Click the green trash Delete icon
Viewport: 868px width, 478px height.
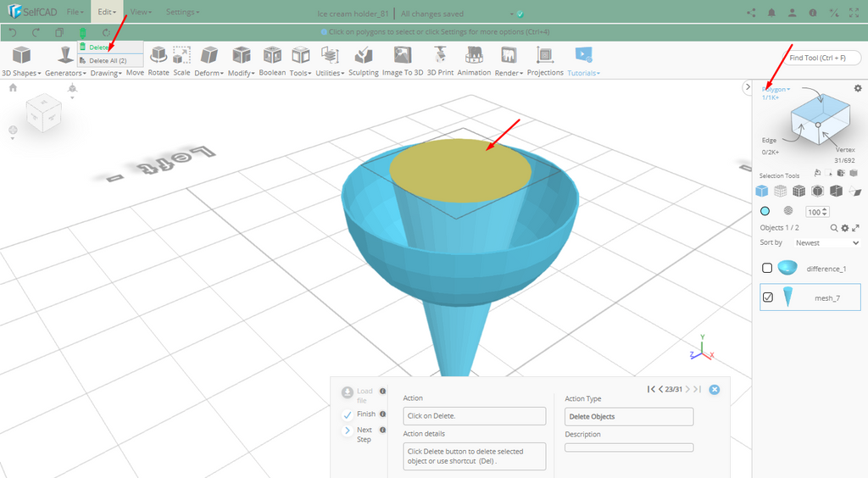(x=82, y=33)
